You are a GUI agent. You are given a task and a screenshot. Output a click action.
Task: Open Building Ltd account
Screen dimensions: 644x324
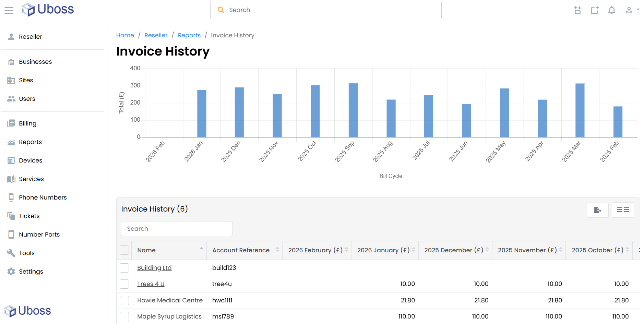click(154, 268)
